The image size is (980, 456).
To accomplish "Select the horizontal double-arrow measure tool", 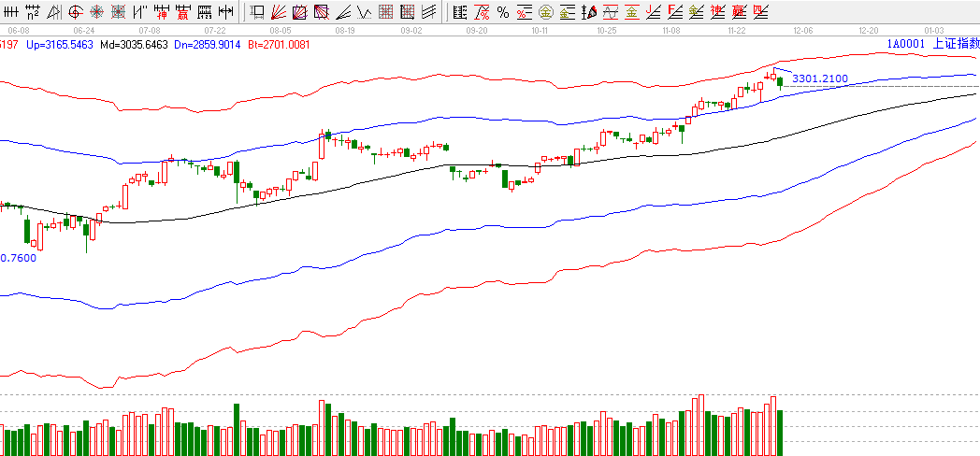I will point(225,12).
